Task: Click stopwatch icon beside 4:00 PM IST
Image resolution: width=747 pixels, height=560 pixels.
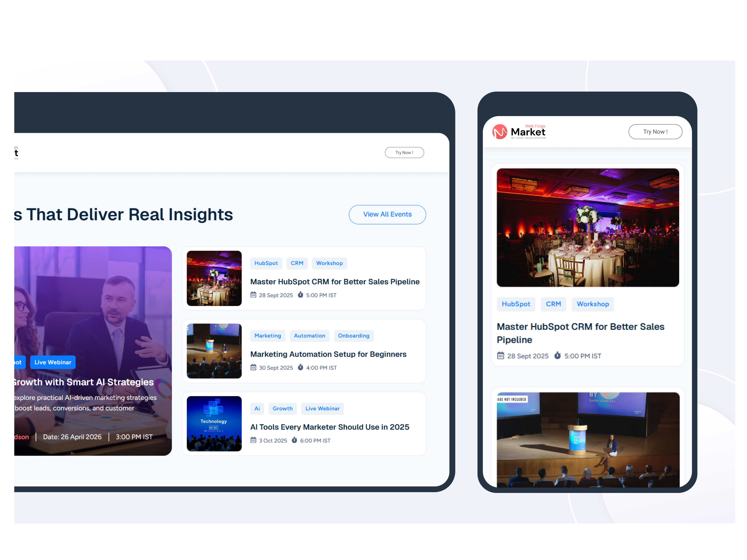Action: (301, 368)
